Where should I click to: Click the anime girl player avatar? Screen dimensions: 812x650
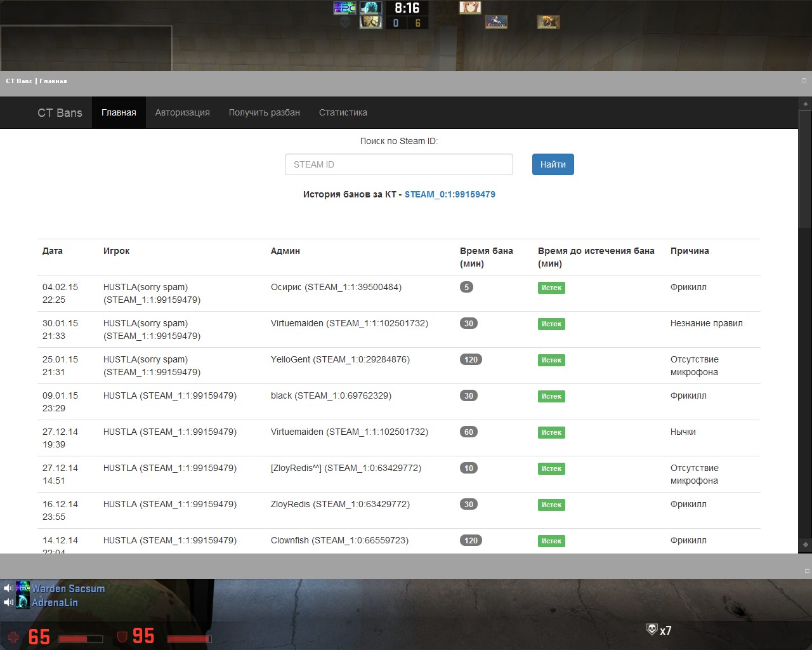tap(469, 7)
